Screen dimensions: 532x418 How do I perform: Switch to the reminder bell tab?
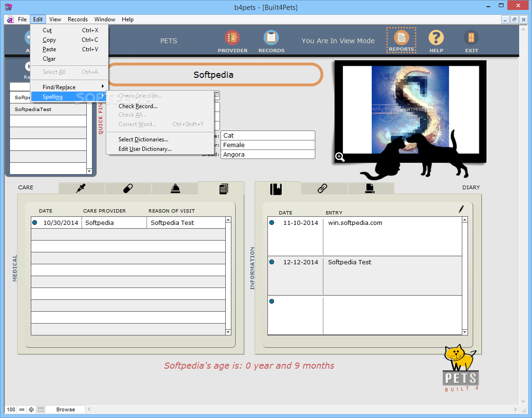(x=175, y=188)
